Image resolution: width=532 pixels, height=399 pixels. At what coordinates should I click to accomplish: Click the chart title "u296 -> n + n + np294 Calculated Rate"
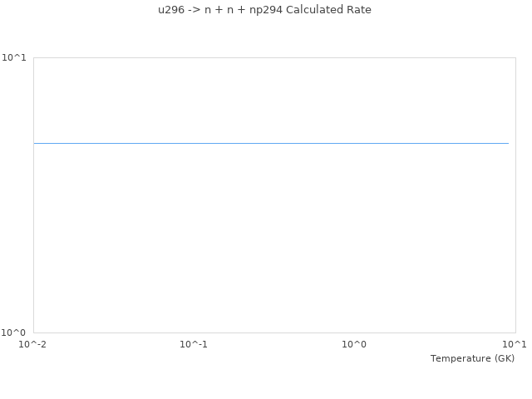click(x=264, y=10)
